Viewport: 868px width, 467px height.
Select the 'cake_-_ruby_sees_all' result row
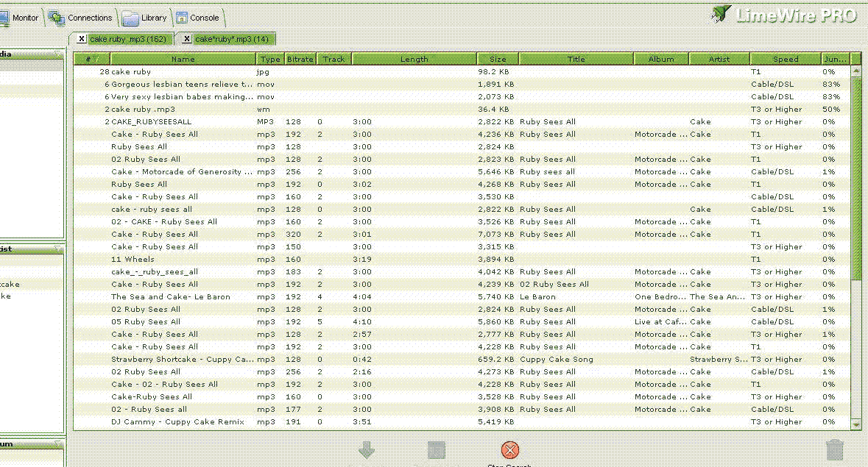(462, 272)
